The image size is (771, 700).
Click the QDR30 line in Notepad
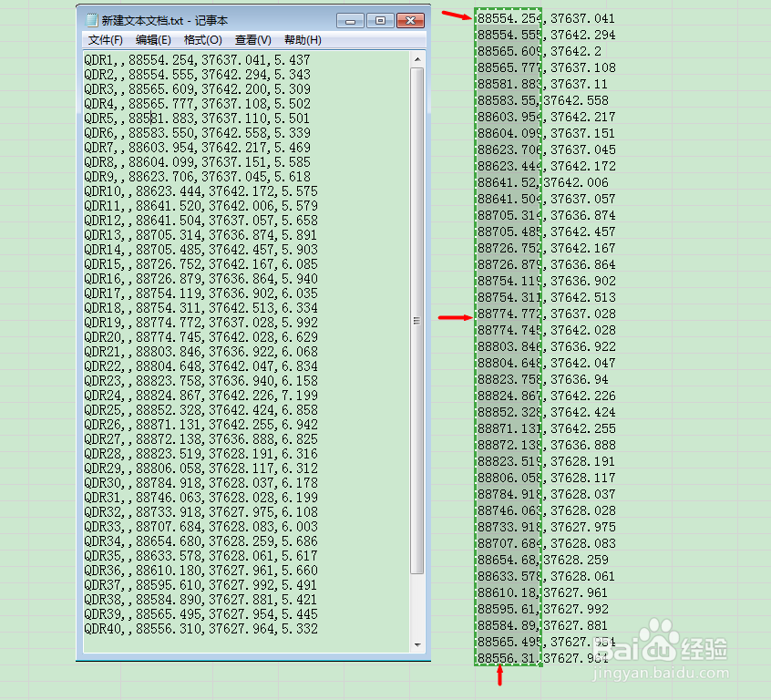[x=201, y=483]
